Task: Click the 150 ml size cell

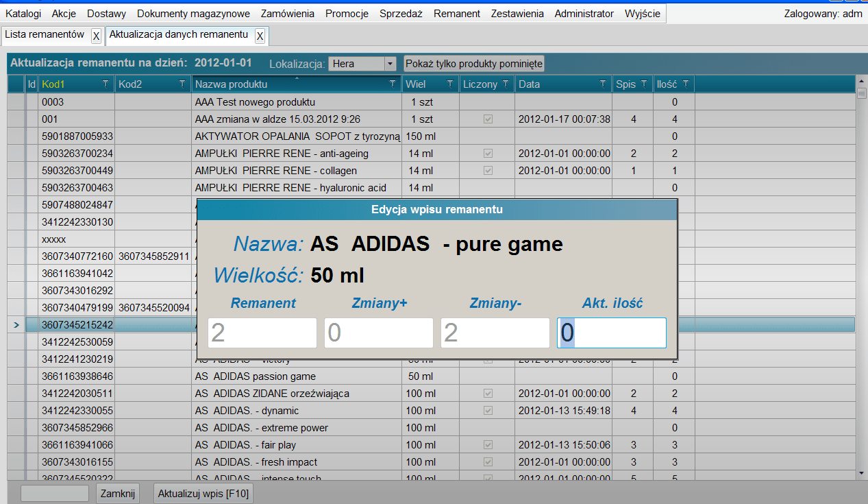Action: (430, 136)
